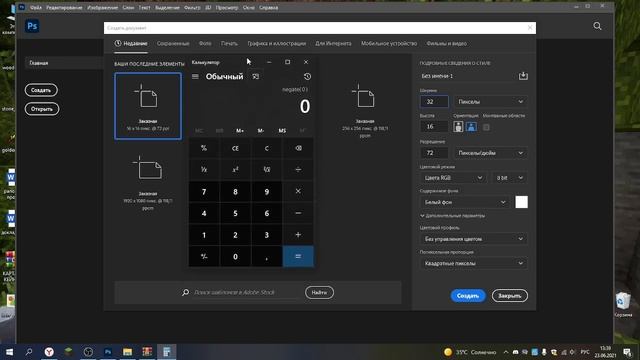The height and width of the screenshot is (360, 640).
Task: Click the Найти button for Adobe Stock
Action: tap(319, 292)
